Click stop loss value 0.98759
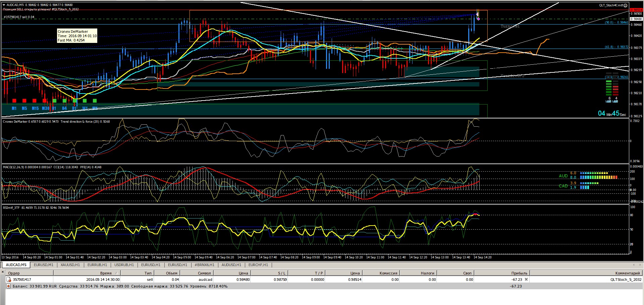644x305 pixels. 280,280
